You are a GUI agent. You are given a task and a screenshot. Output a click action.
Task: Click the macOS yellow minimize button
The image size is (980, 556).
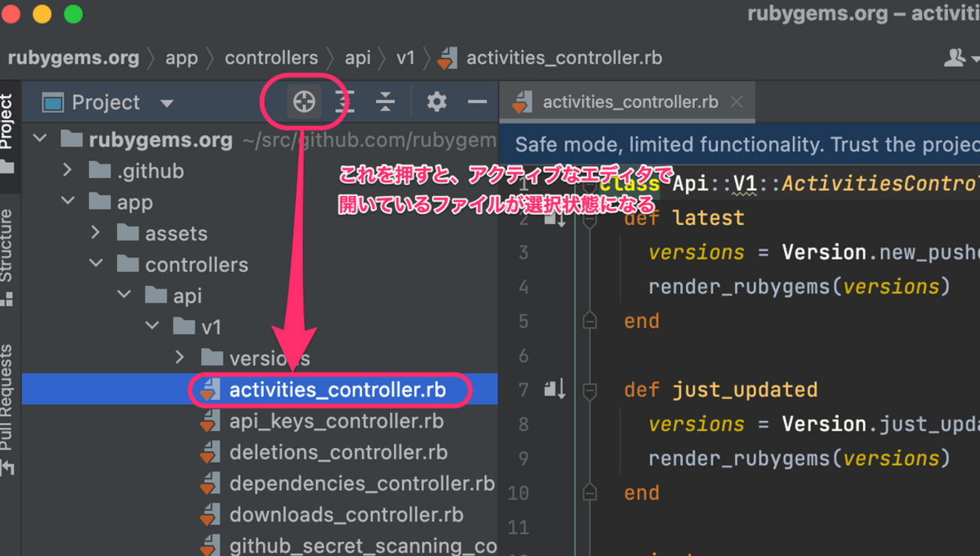42,14
